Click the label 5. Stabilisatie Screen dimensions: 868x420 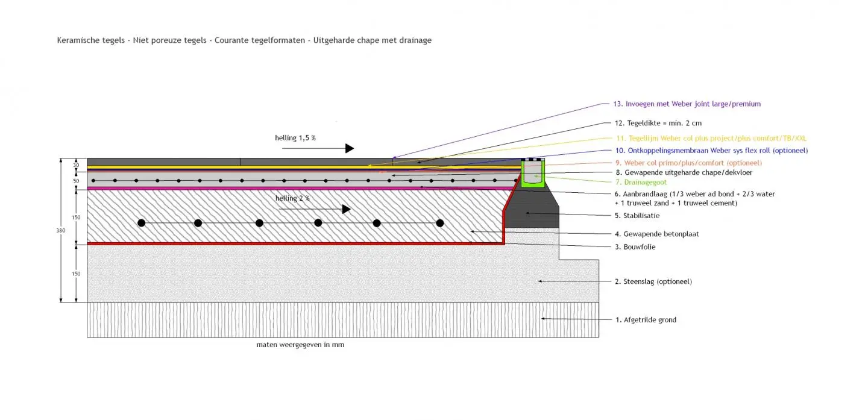(637, 215)
